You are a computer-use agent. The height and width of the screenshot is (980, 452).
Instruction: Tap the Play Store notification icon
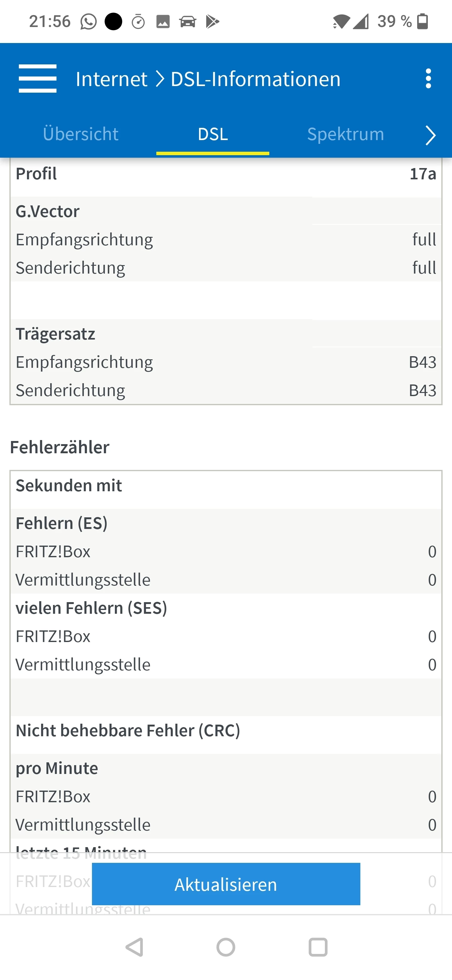point(212,22)
